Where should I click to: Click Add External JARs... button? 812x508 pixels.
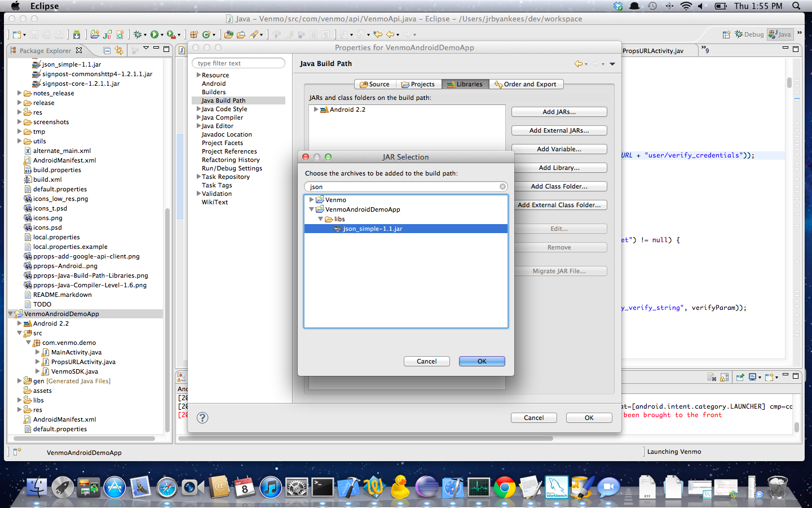point(559,130)
